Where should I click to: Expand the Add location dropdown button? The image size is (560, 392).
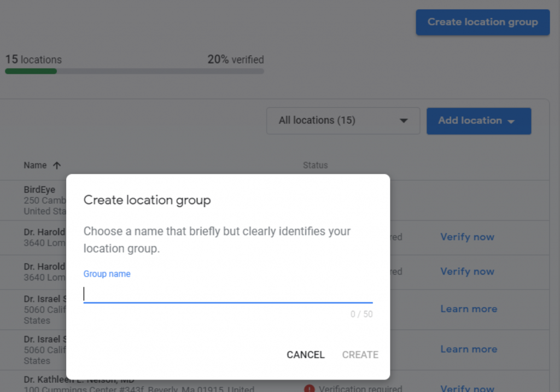tap(478, 121)
